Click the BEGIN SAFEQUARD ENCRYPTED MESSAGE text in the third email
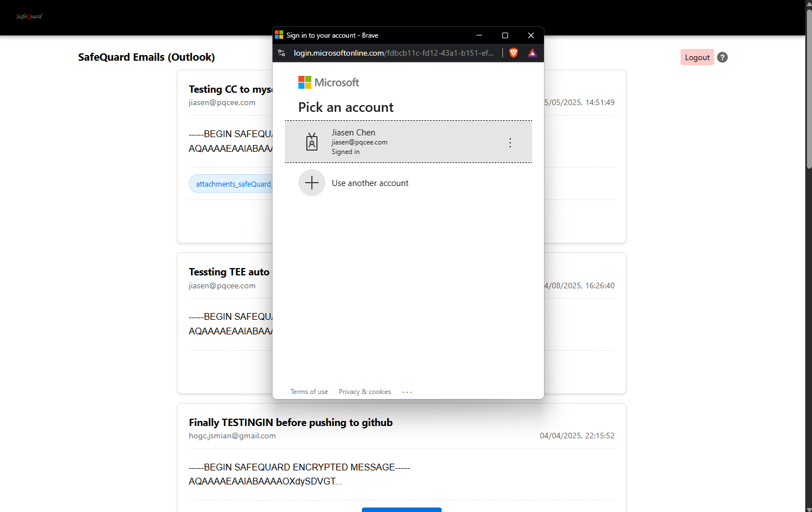Image resolution: width=812 pixels, height=512 pixels. coord(300,467)
